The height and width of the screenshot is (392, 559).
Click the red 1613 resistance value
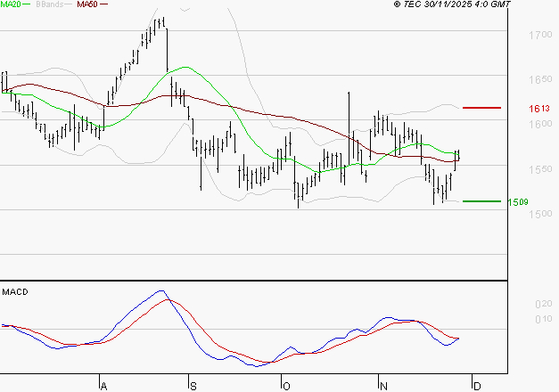pyautogui.click(x=539, y=109)
